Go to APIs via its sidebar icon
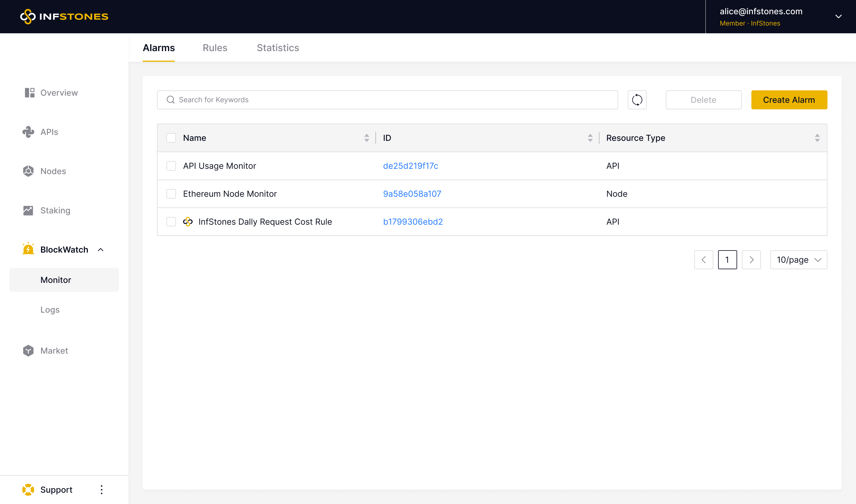The height and width of the screenshot is (504, 856). coord(28,132)
